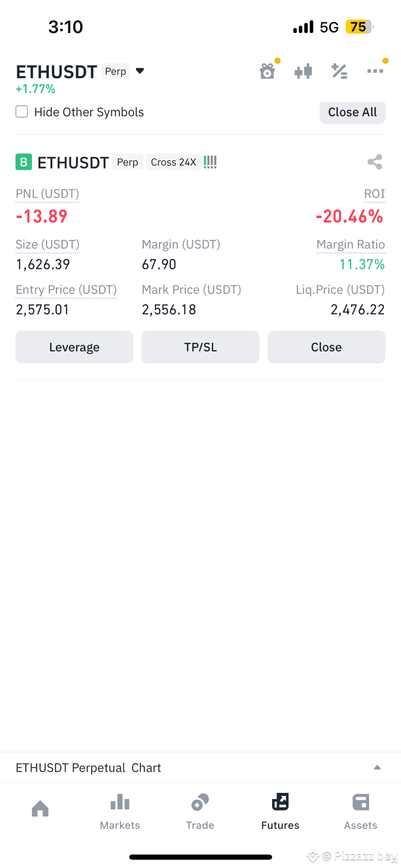401x868 pixels.
Task: Open the candlestick chart icon
Action: pos(303,72)
